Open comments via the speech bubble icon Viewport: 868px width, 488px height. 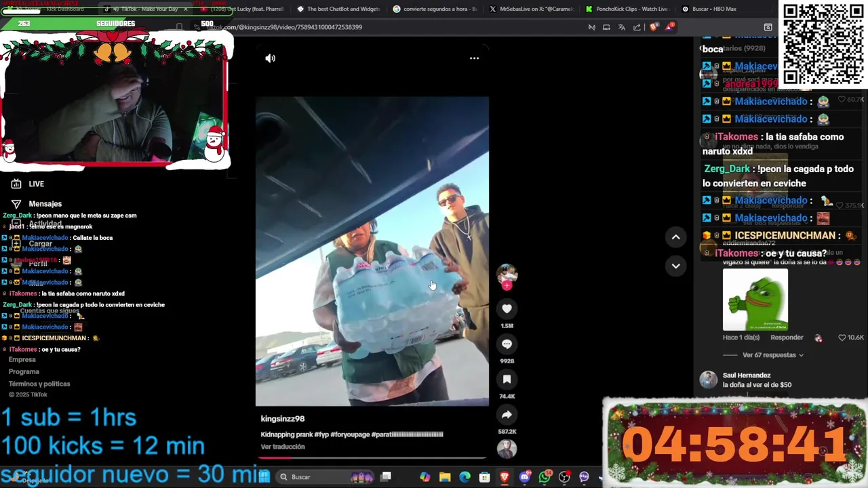tap(507, 344)
